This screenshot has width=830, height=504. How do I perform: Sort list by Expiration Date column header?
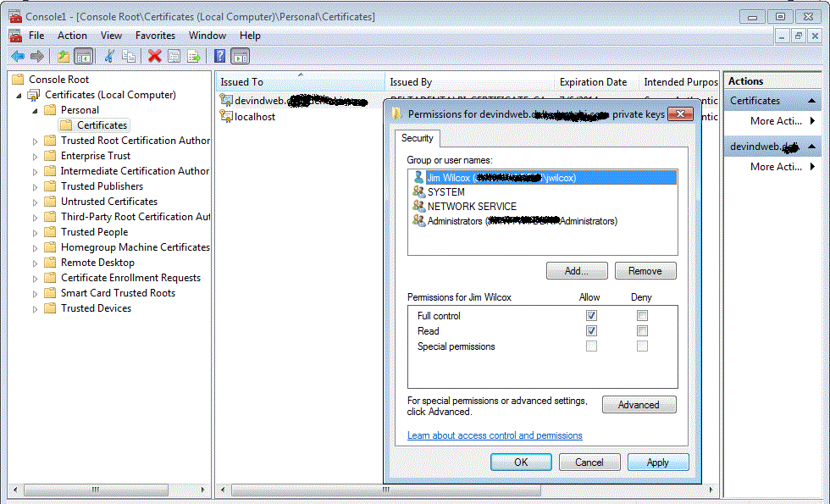(x=596, y=82)
